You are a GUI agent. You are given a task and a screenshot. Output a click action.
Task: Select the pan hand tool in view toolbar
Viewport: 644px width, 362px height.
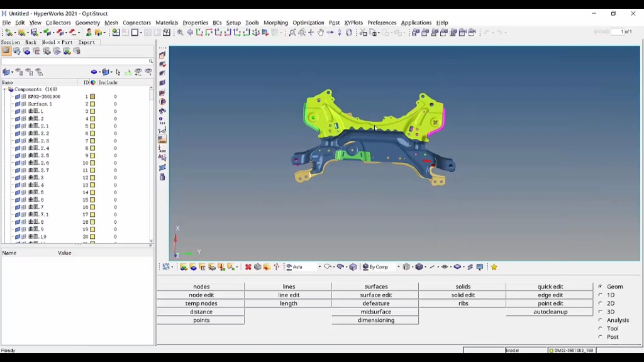tap(320, 33)
